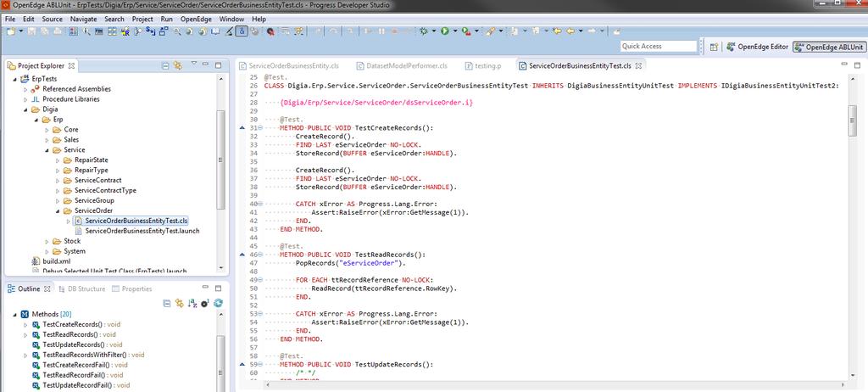Image resolution: width=868 pixels, height=392 pixels.
Task: Select OpenEdge ABLUnit perspective button
Action: click(829, 47)
